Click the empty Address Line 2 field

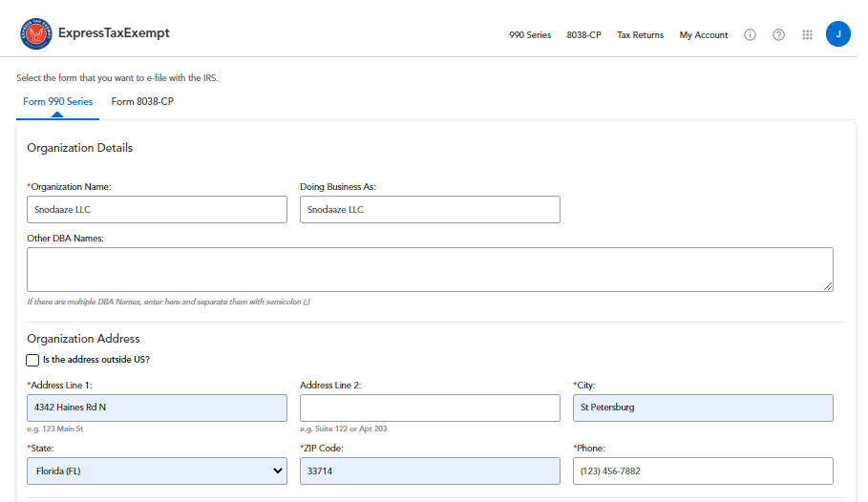click(x=430, y=408)
